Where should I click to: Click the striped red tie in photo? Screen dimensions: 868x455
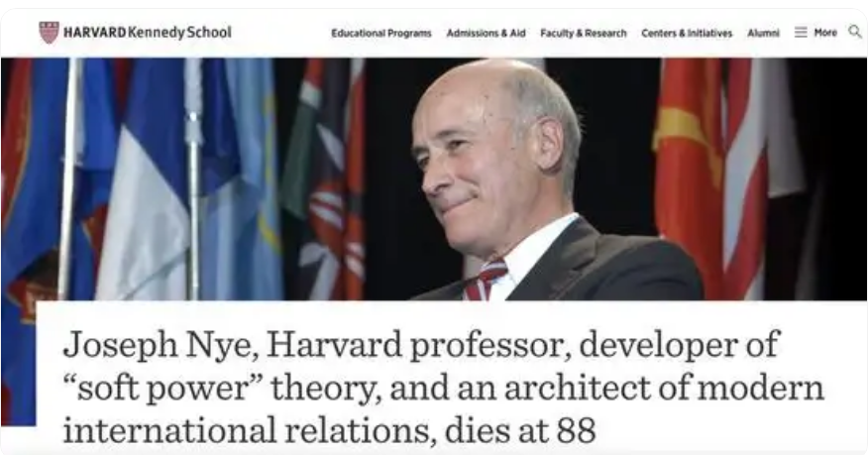tap(487, 281)
